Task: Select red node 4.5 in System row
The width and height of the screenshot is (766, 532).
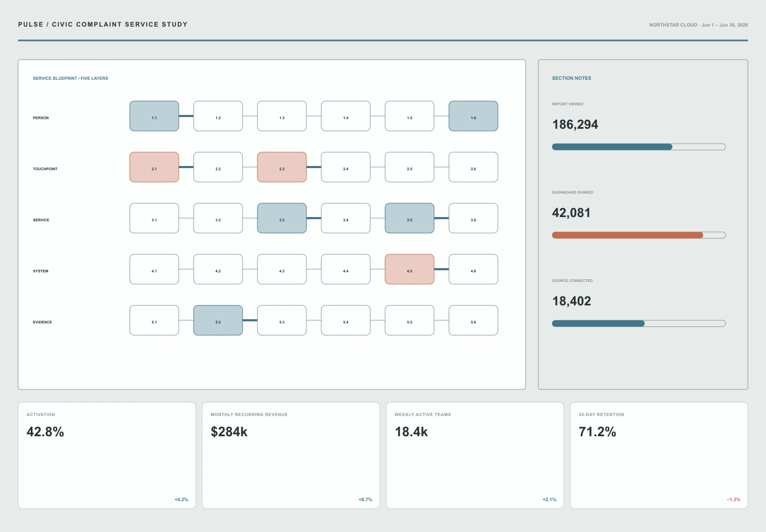Action: 410,269
